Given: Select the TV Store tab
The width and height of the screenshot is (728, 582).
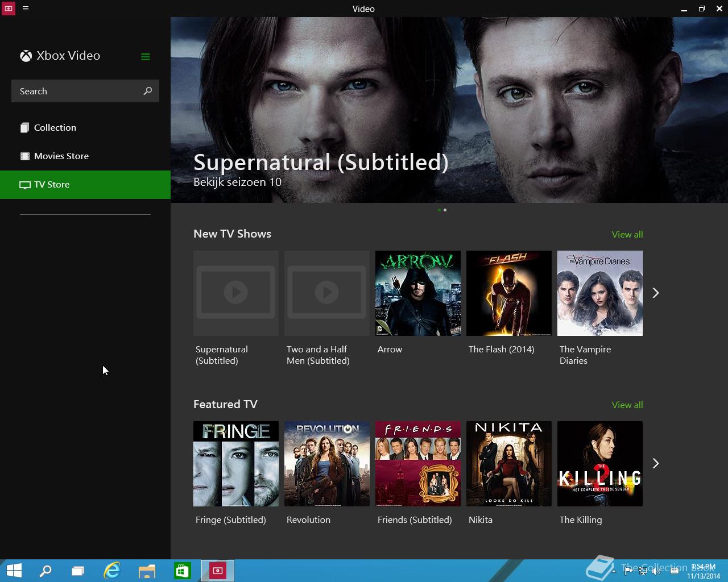Looking at the screenshot, I should pyautogui.click(x=85, y=184).
